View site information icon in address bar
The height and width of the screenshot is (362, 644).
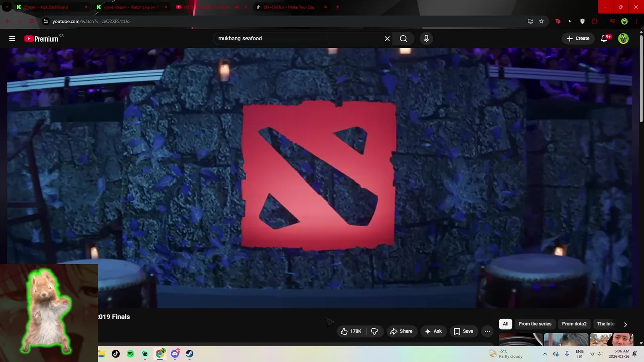46,21
